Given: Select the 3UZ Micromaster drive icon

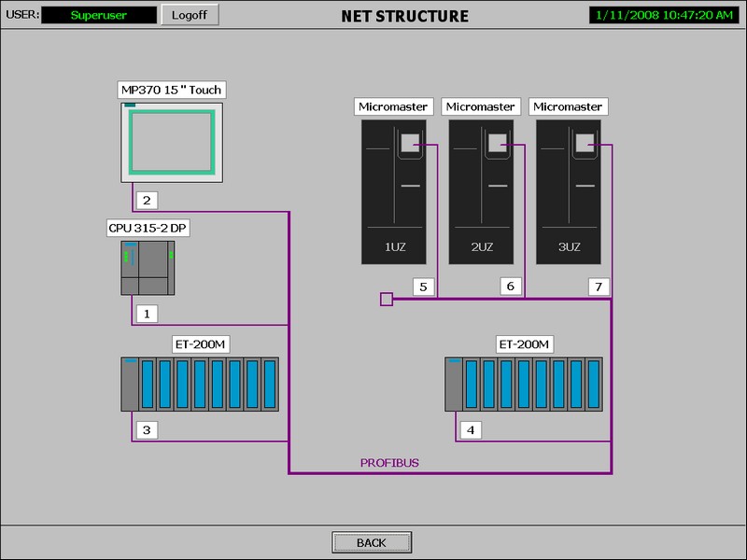Looking at the screenshot, I should (569, 192).
